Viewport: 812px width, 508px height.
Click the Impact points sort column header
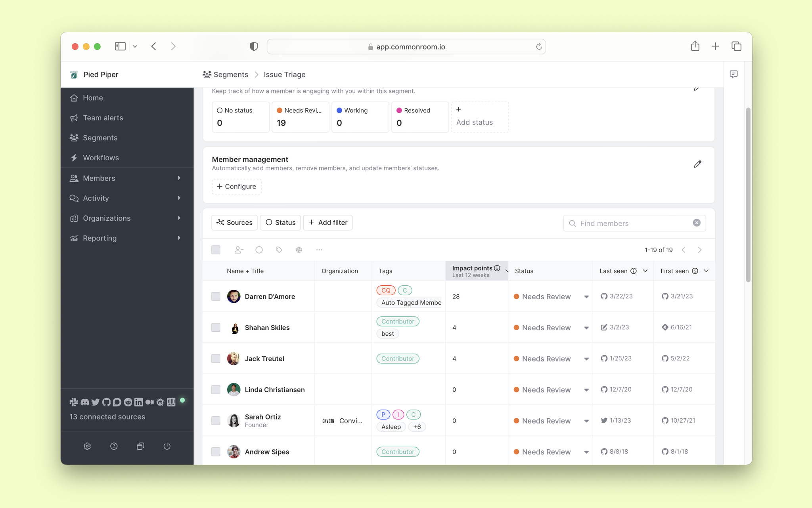(x=477, y=270)
